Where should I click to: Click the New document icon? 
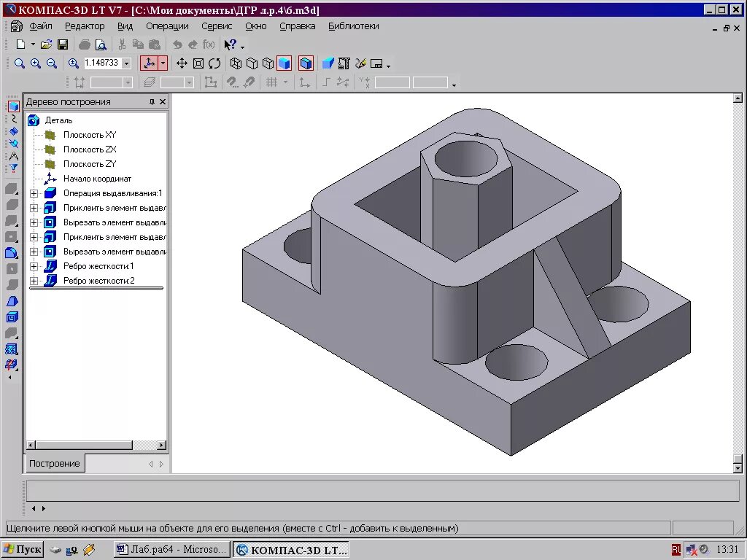point(20,44)
